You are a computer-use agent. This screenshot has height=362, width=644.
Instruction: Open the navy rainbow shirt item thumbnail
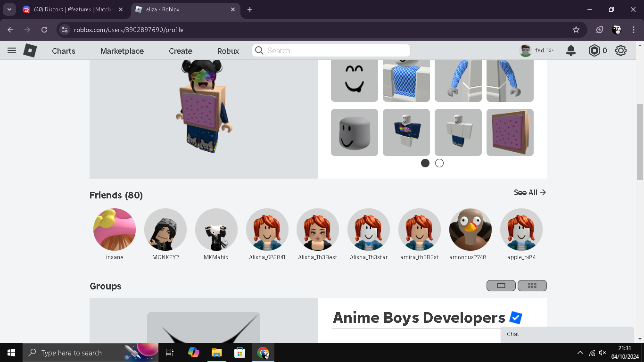coord(406,132)
